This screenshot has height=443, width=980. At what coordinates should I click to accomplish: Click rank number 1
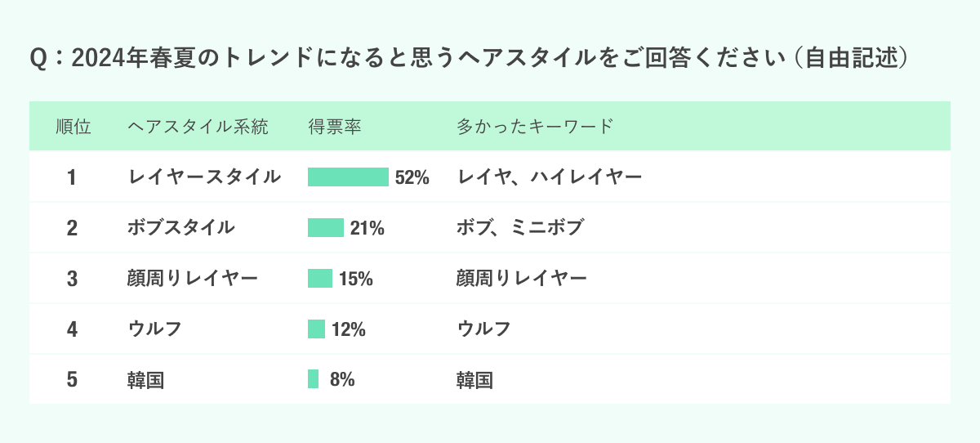coord(72,177)
